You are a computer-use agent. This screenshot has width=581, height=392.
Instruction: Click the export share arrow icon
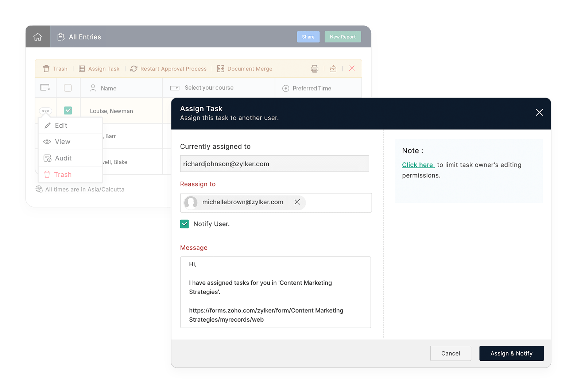333,69
